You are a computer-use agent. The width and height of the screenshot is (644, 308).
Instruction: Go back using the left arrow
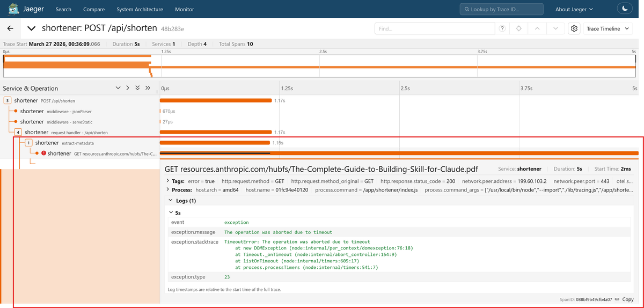click(x=10, y=28)
